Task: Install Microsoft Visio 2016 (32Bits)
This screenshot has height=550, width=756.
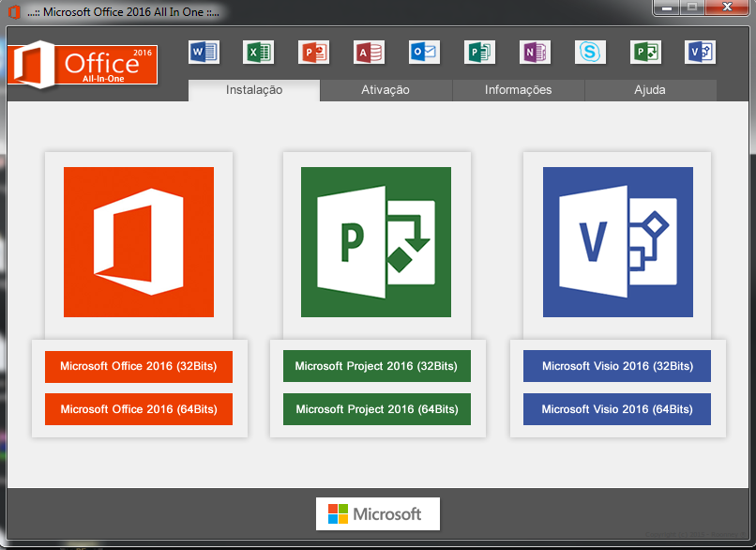Action: pos(617,366)
